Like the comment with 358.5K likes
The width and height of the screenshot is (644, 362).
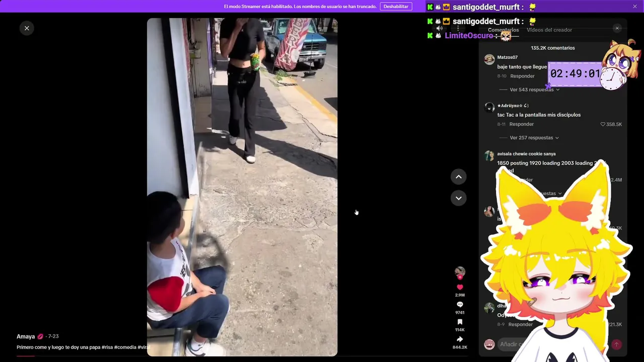[x=603, y=124]
